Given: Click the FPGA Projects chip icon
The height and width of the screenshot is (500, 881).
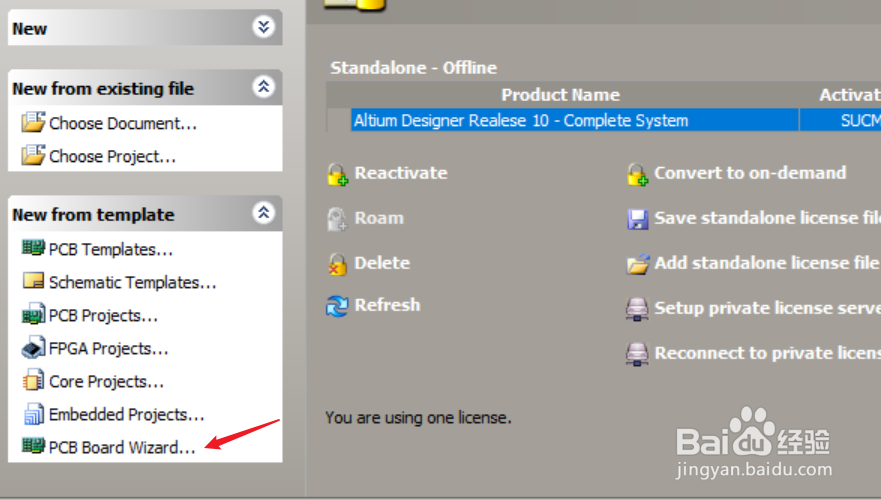Looking at the screenshot, I should pos(33,347).
